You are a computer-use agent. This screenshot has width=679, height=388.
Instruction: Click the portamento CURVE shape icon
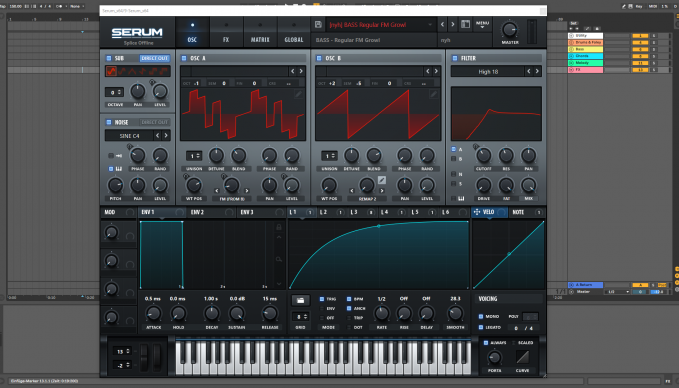click(x=522, y=357)
